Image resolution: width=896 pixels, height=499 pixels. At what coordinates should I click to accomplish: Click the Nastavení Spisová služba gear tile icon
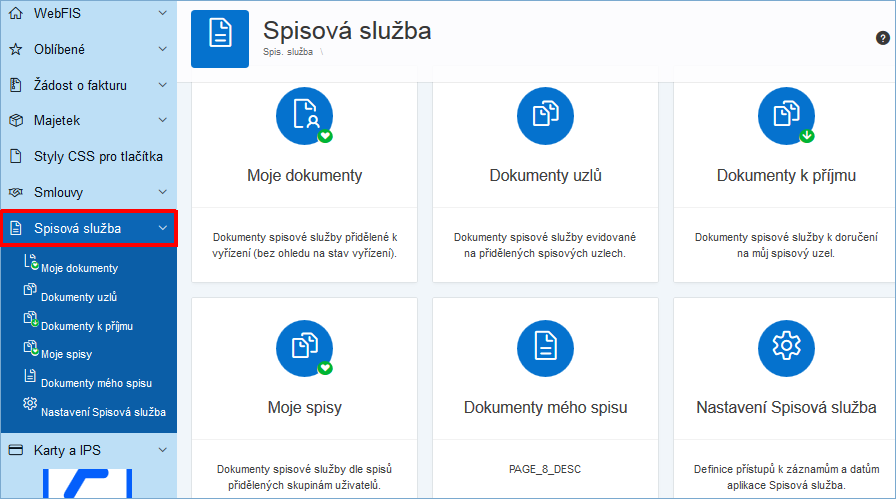tap(786, 348)
